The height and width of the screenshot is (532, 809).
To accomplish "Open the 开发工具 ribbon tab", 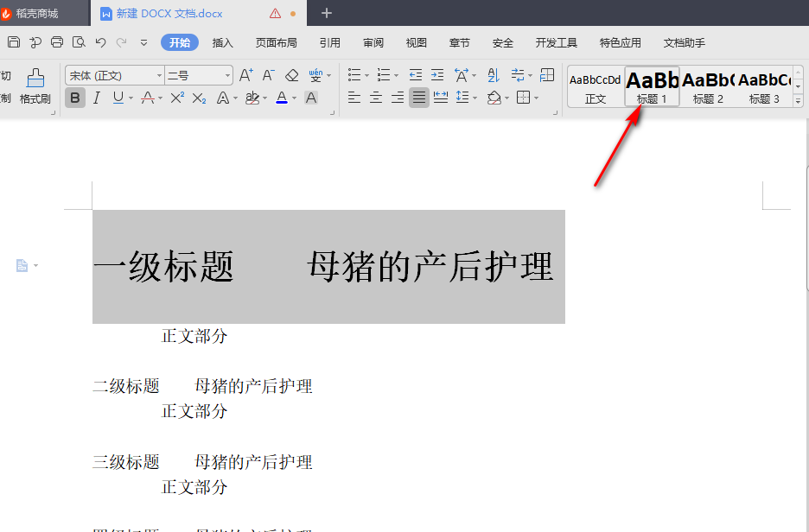I will point(557,43).
